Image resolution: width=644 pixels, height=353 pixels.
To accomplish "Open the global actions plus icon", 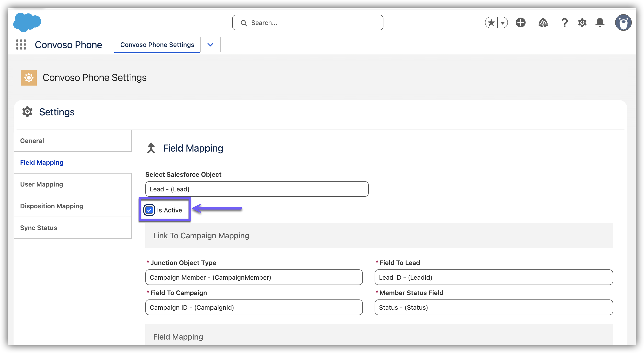I will tap(520, 23).
